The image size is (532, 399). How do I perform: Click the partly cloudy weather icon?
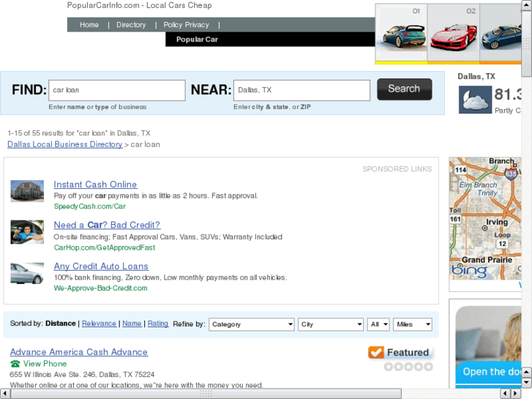tap(475, 100)
